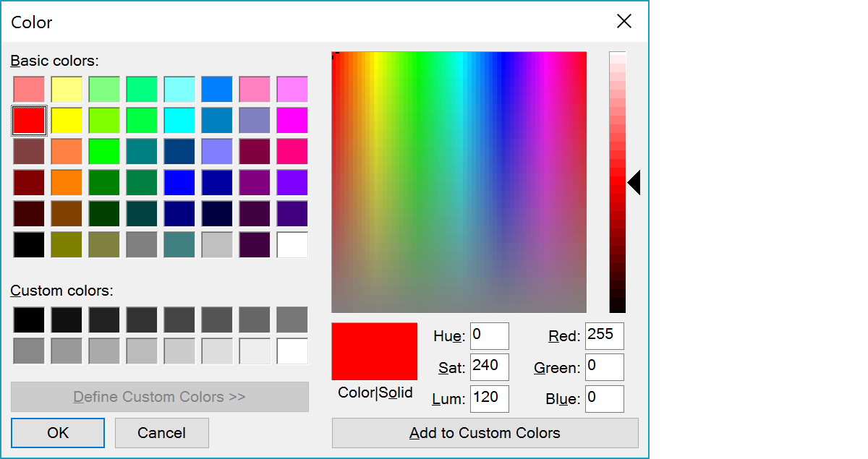Select the yellow basic color swatch
Screen dimensions: 868x459
[67, 121]
